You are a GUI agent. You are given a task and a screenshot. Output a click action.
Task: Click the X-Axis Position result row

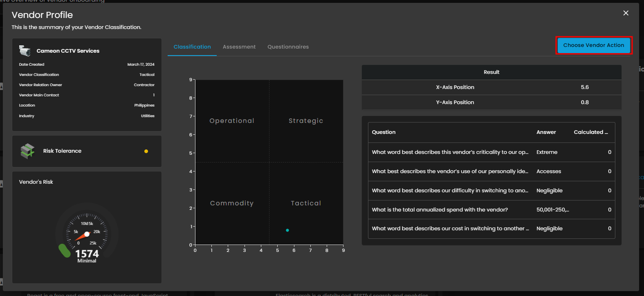(x=491, y=87)
